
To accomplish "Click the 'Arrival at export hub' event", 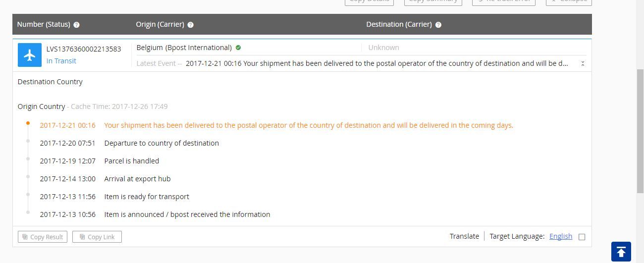I will coord(137,179).
